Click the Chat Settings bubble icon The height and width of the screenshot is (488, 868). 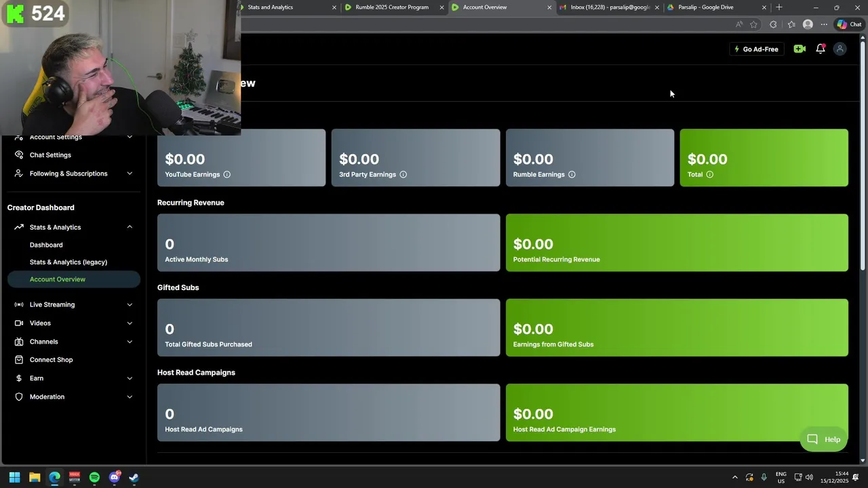(19, 155)
